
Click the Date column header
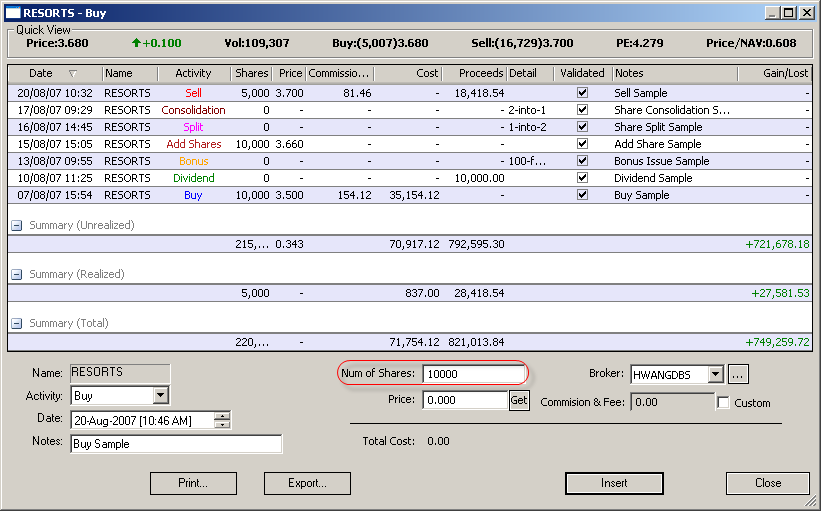click(x=55, y=73)
